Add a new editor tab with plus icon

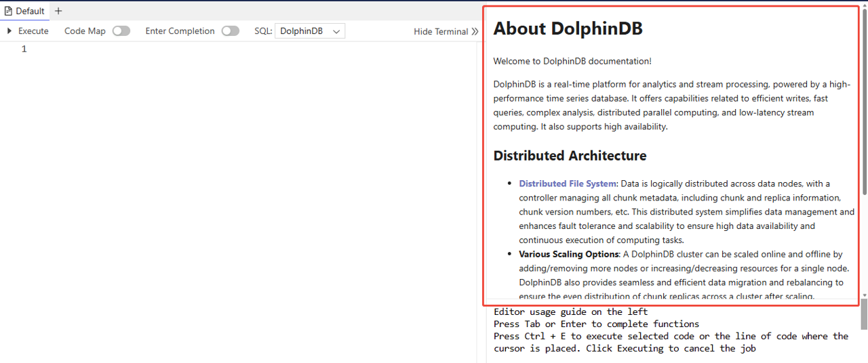pos(58,11)
